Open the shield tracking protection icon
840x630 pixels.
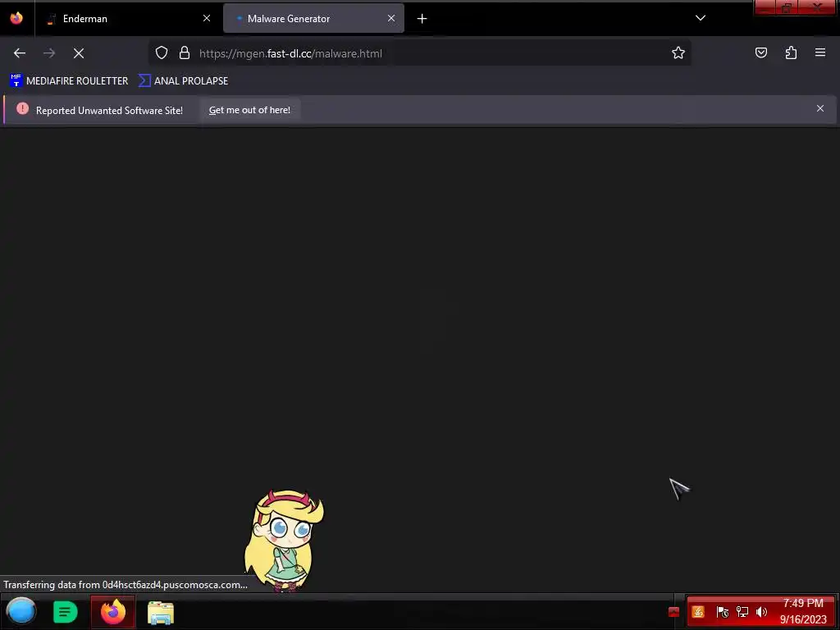pyautogui.click(x=162, y=53)
